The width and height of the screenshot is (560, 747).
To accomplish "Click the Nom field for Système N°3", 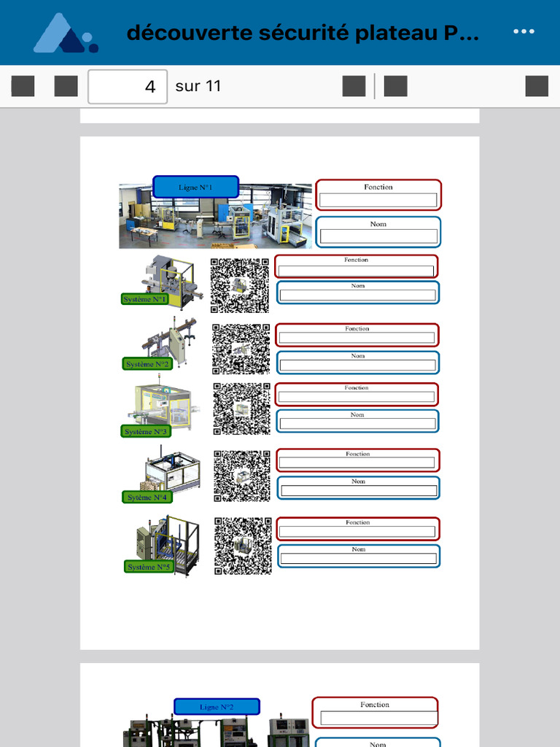I will (x=357, y=424).
